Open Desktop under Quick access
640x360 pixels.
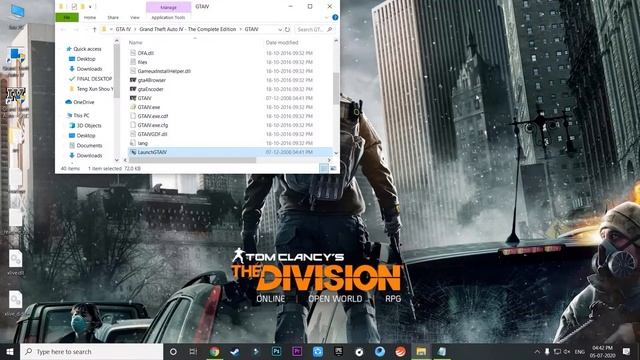coord(86,59)
